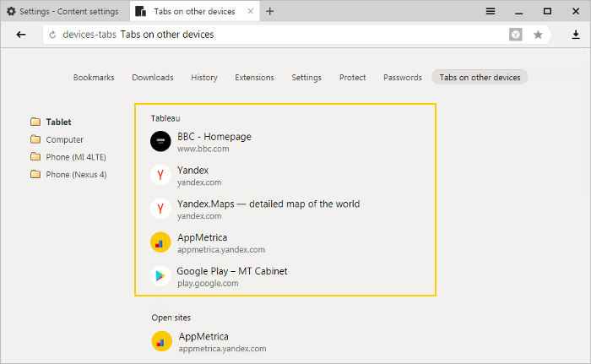Click appmetrica.yandex.com under Open sites
Screen dimensions: 591x364
pyautogui.click(x=222, y=349)
